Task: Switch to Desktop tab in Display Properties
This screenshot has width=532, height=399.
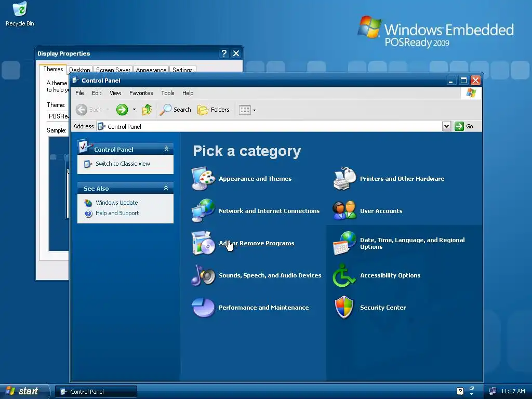Action: pos(79,70)
